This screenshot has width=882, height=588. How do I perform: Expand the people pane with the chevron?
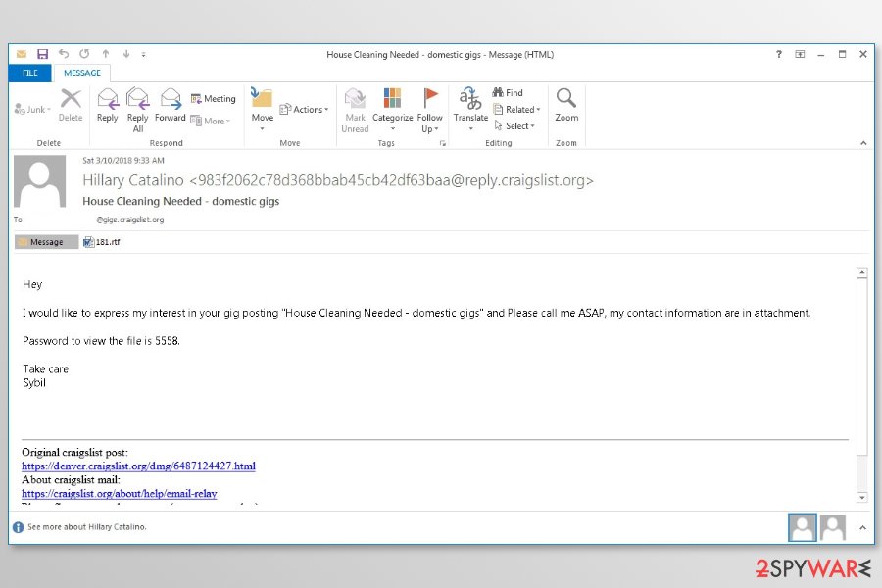(862, 527)
